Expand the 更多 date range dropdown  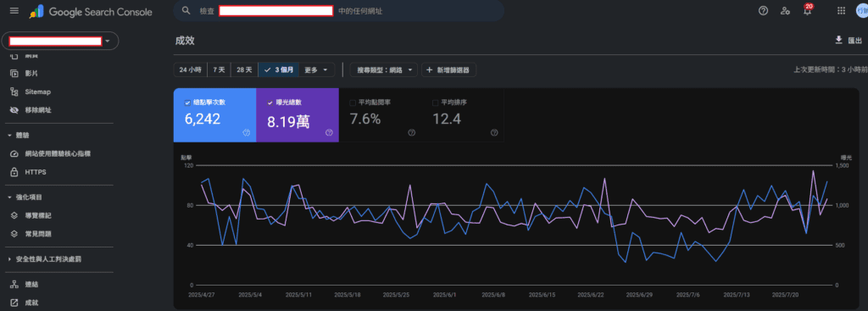tap(319, 70)
